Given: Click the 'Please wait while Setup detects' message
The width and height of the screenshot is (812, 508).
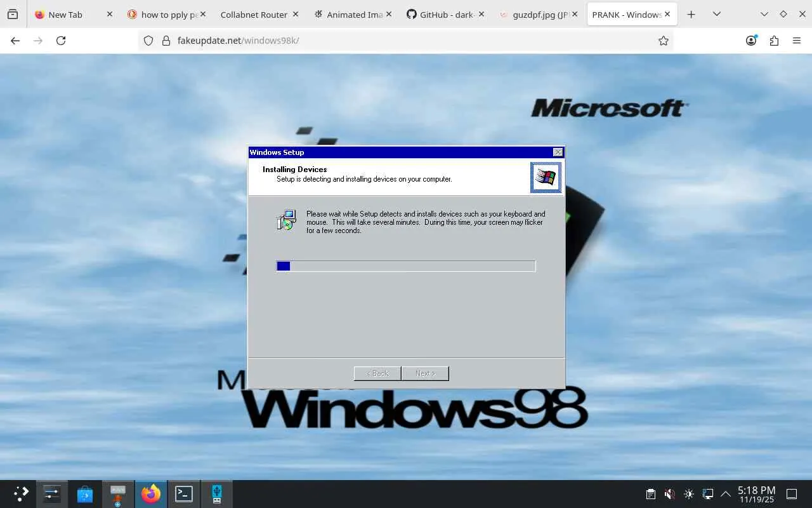Looking at the screenshot, I should point(426,222).
